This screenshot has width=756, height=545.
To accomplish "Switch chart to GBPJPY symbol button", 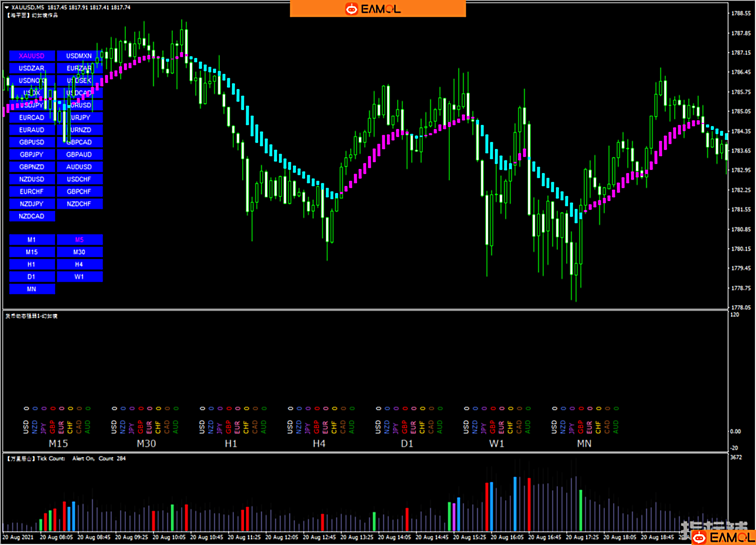I will [x=32, y=154].
